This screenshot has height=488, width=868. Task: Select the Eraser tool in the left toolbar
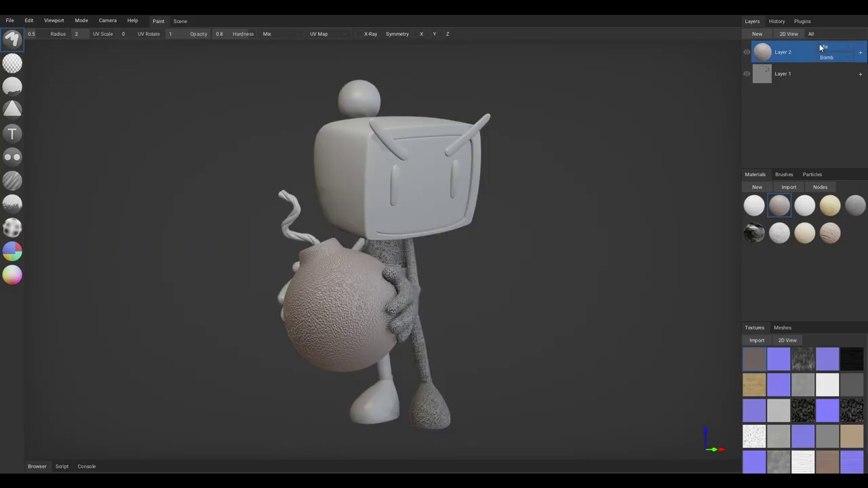(x=12, y=63)
